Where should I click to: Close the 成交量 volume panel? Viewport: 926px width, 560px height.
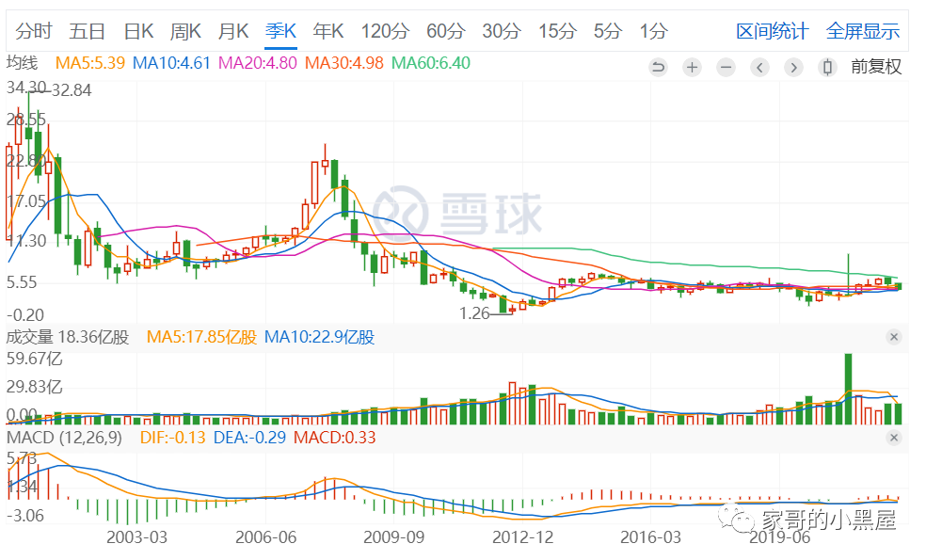[894, 337]
